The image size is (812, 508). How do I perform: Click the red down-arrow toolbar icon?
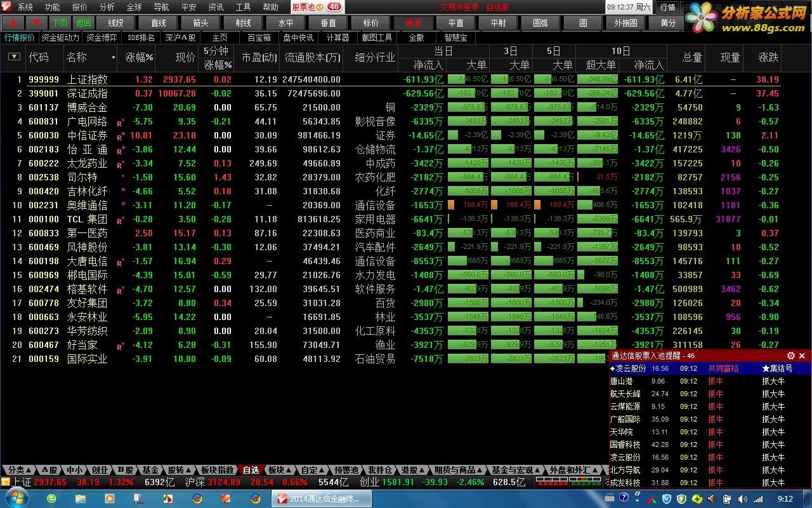click(x=36, y=23)
